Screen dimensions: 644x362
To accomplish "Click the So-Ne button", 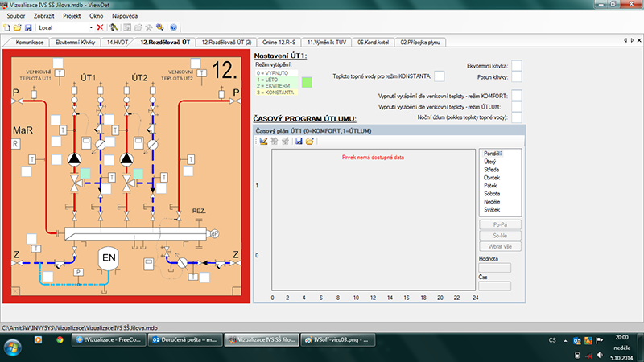I will click(500, 236).
